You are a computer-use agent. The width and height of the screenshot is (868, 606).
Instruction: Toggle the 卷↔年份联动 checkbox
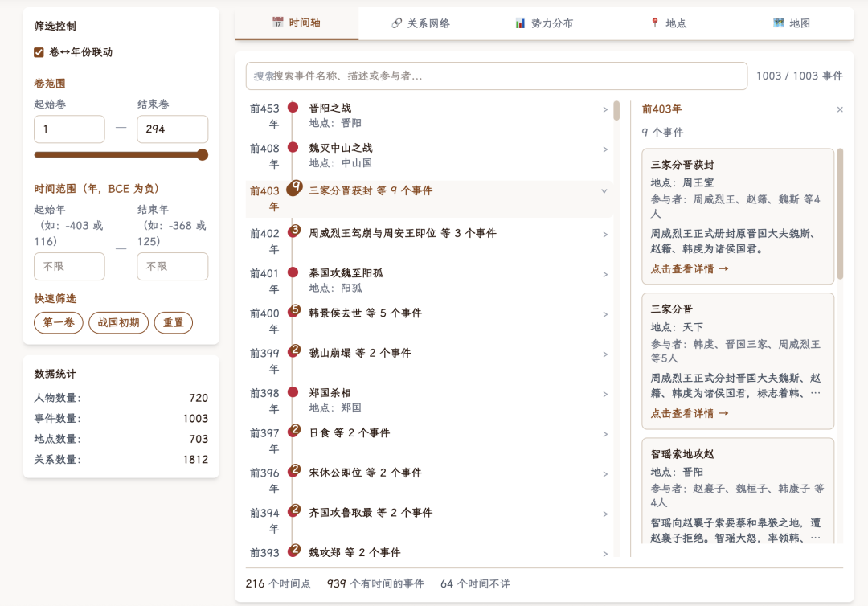39,52
